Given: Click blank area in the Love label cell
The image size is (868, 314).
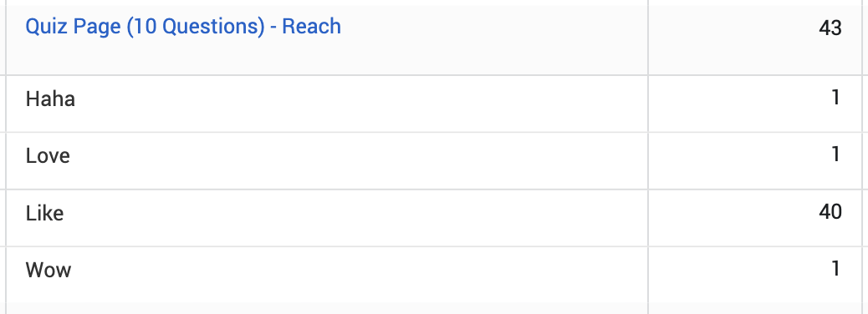Looking at the screenshot, I should pos(360,161).
